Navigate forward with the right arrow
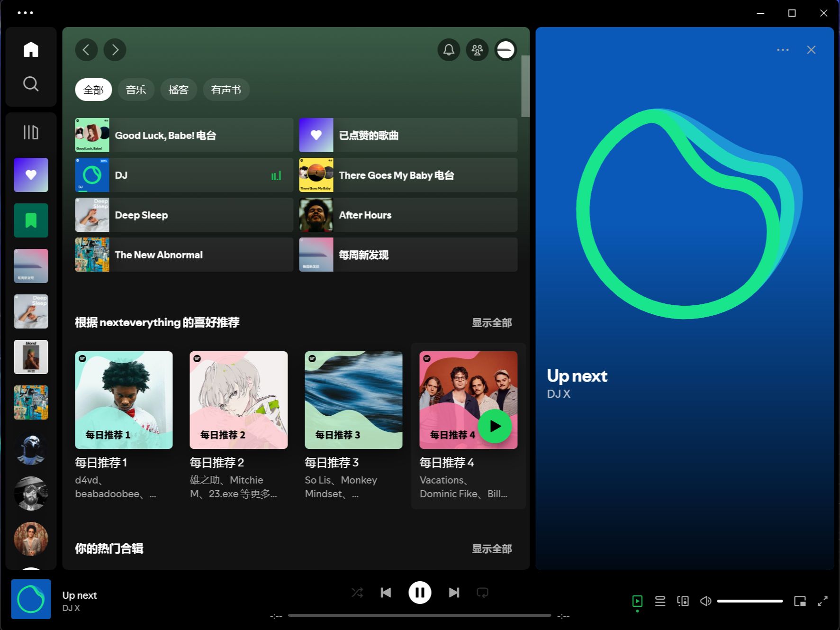The width and height of the screenshot is (840, 630). (x=115, y=50)
